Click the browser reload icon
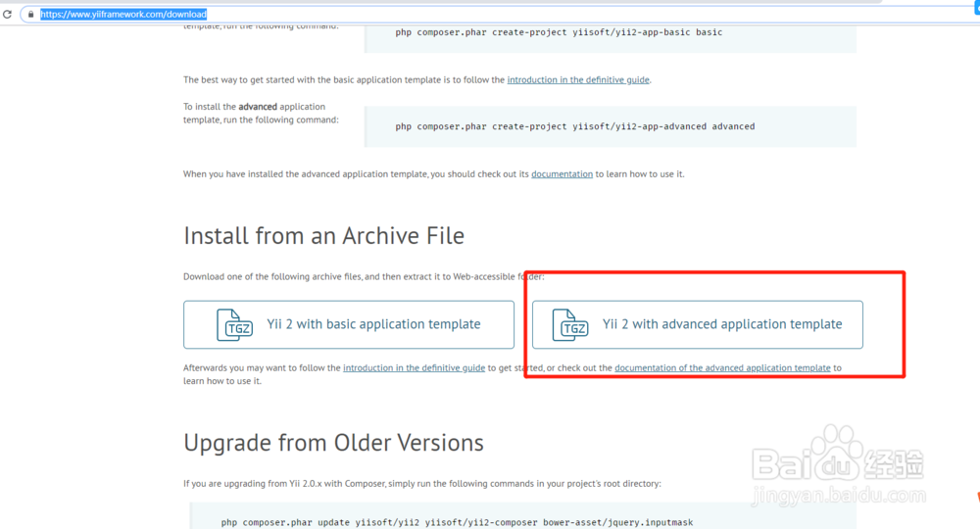The width and height of the screenshot is (980, 529). pos(8,14)
